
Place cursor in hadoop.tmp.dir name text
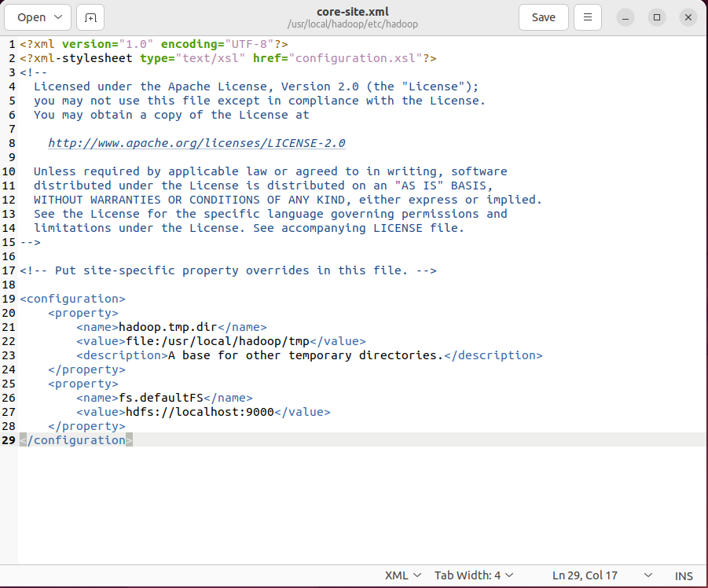[x=168, y=327]
